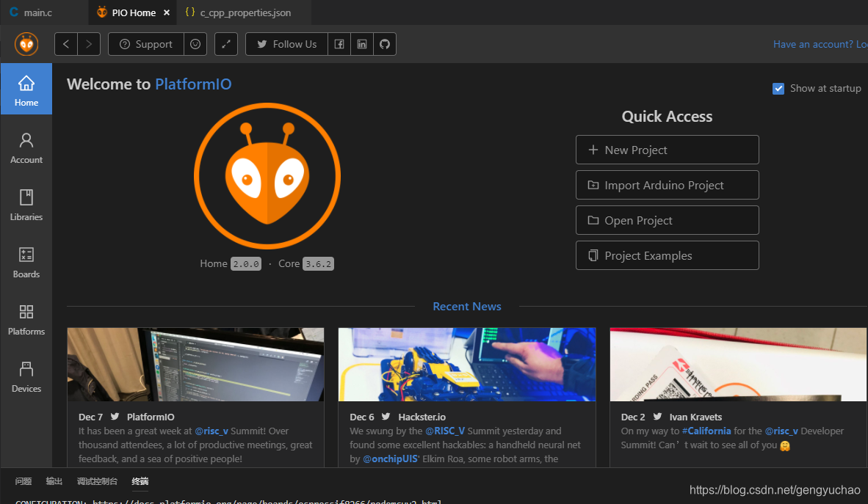Open the LinkedIn icon link
The height and width of the screenshot is (504, 868).
(x=362, y=44)
